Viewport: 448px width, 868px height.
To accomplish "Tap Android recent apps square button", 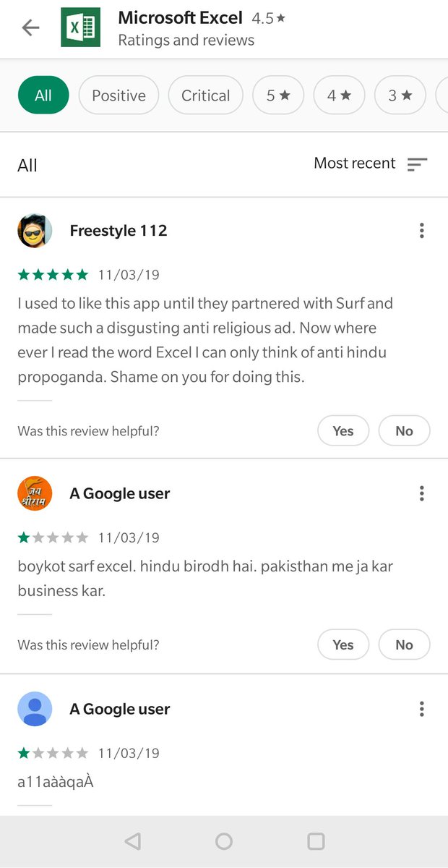I will 316,841.
